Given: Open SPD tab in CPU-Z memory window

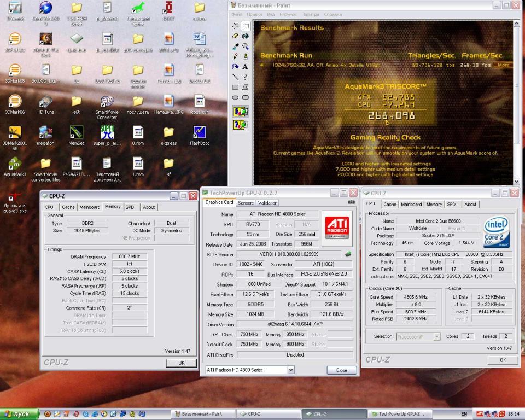Looking at the screenshot, I should [x=130, y=207].
